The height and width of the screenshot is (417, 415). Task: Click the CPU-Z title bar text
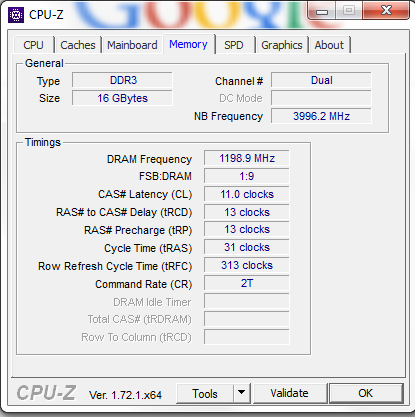(46, 15)
